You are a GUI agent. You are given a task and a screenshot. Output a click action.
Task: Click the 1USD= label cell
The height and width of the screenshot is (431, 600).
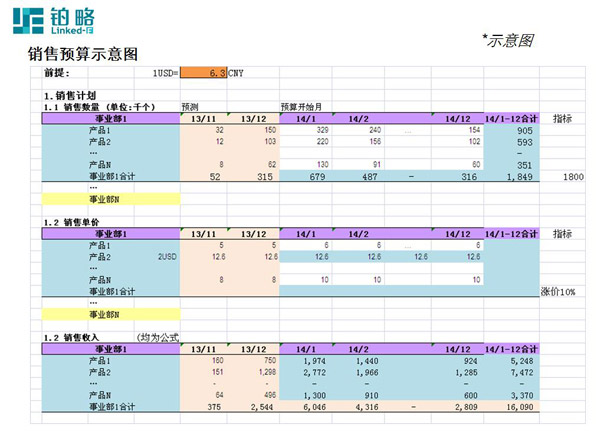[165, 73]
